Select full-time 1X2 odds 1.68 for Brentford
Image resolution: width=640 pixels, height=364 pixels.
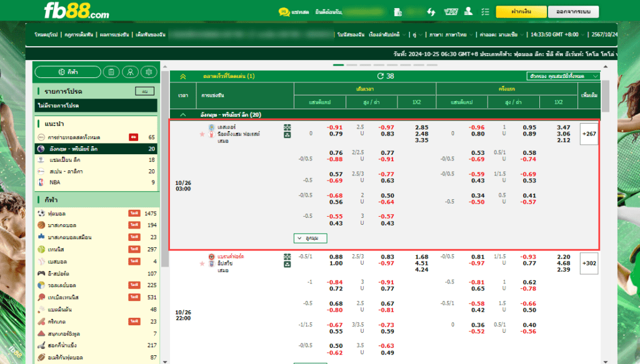pos(422,257)
